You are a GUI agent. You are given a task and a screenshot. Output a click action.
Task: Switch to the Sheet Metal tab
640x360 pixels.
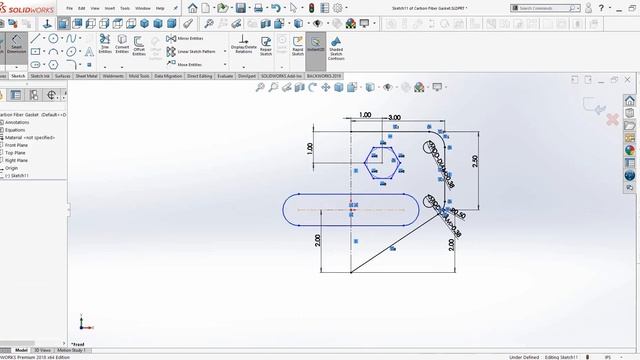point(87,76)
